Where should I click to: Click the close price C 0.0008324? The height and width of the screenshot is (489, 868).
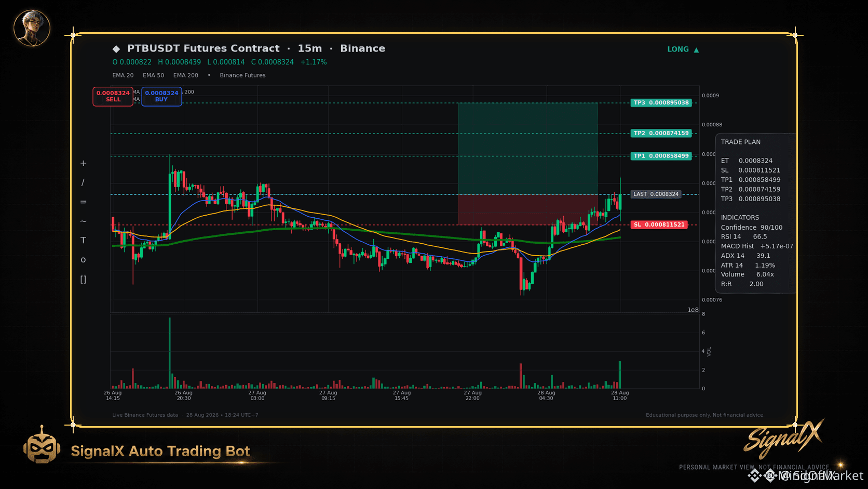click(273, 62)
